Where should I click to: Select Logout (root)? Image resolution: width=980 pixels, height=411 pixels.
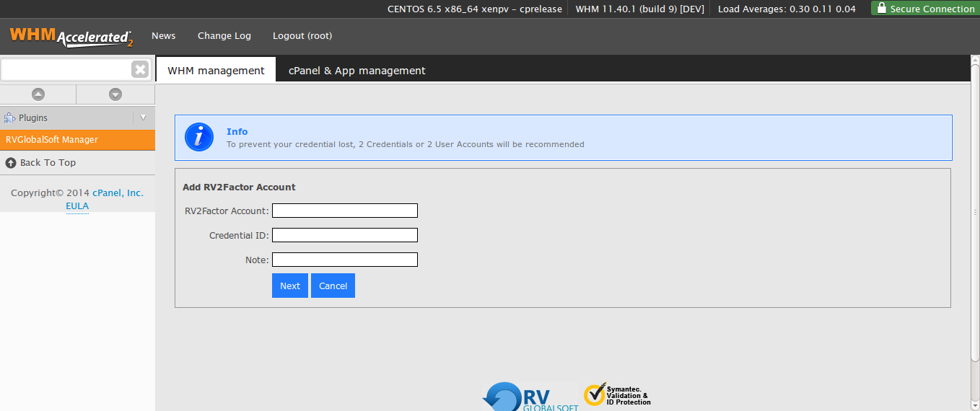tap(302, 35)
